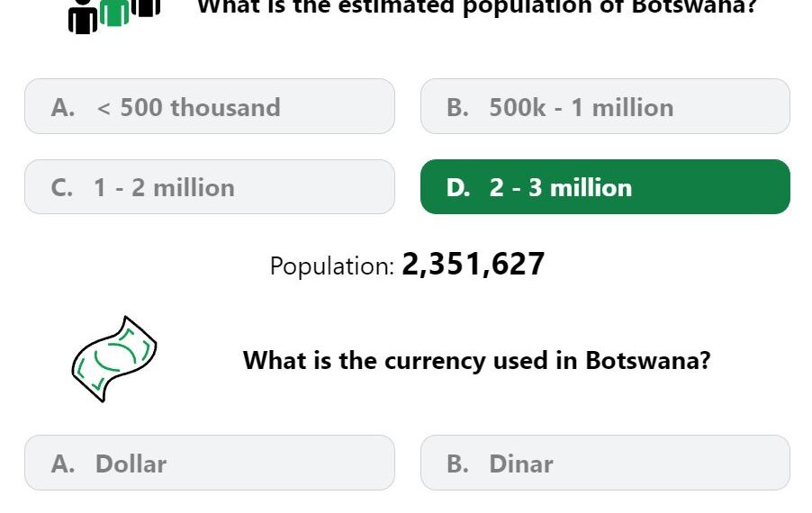The height and width of the screenshot is (513, 812).
Task: Choose Dinar as the currency answer
Action: (x=605, y=463)
